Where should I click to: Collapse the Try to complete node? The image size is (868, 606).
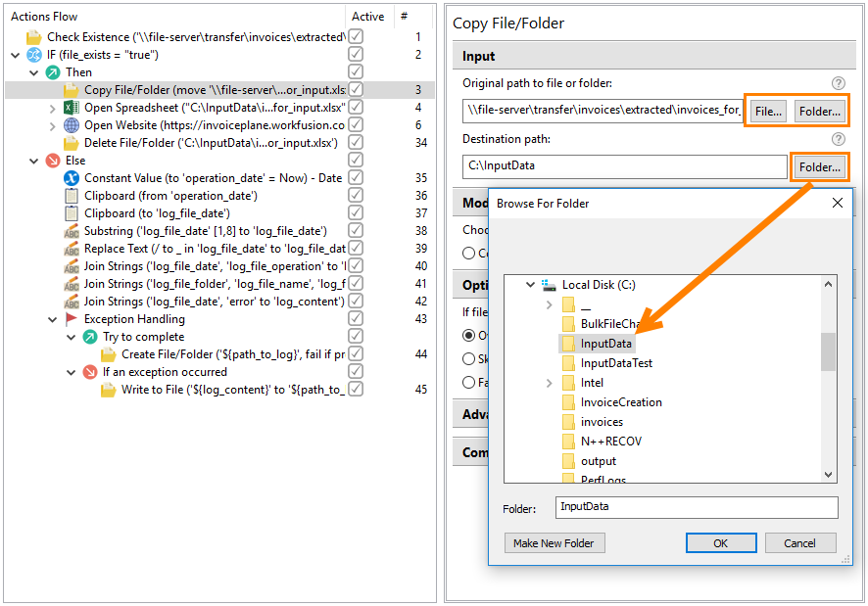click(x=71, y=338)
